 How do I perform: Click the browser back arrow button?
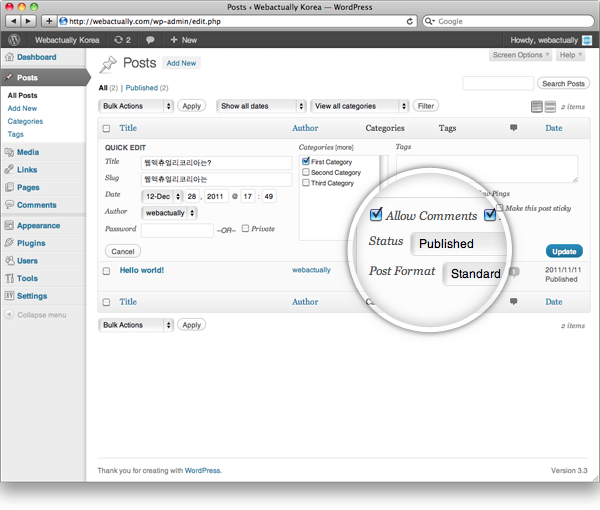(x=14, y=21)
